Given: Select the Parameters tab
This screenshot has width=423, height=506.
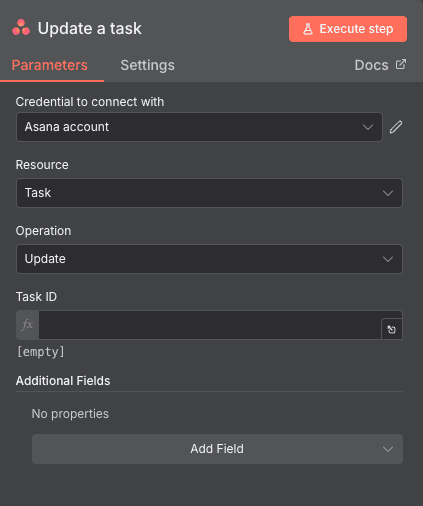Looking at the screenshot, I should [50, 65].
